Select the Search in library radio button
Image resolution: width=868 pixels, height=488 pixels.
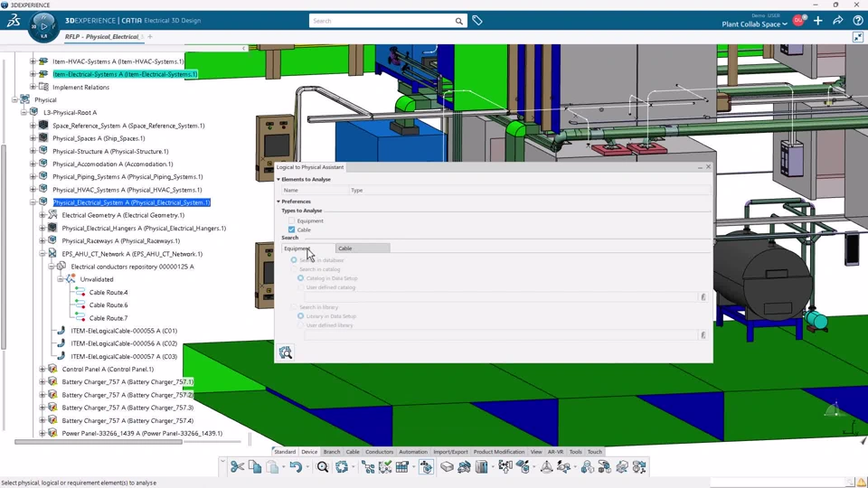click(294, 307)
